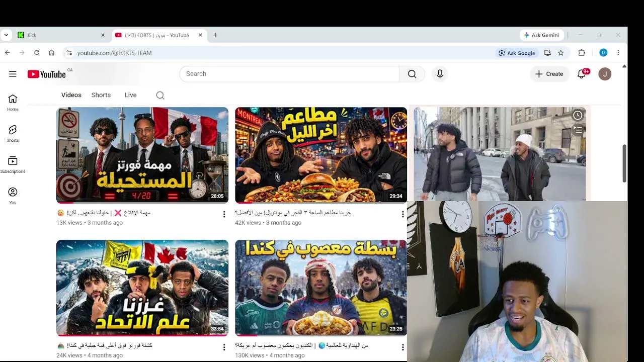
Task: Click the address bar URL youtube.com/@FORTS-TEAM
Action: 114,53
